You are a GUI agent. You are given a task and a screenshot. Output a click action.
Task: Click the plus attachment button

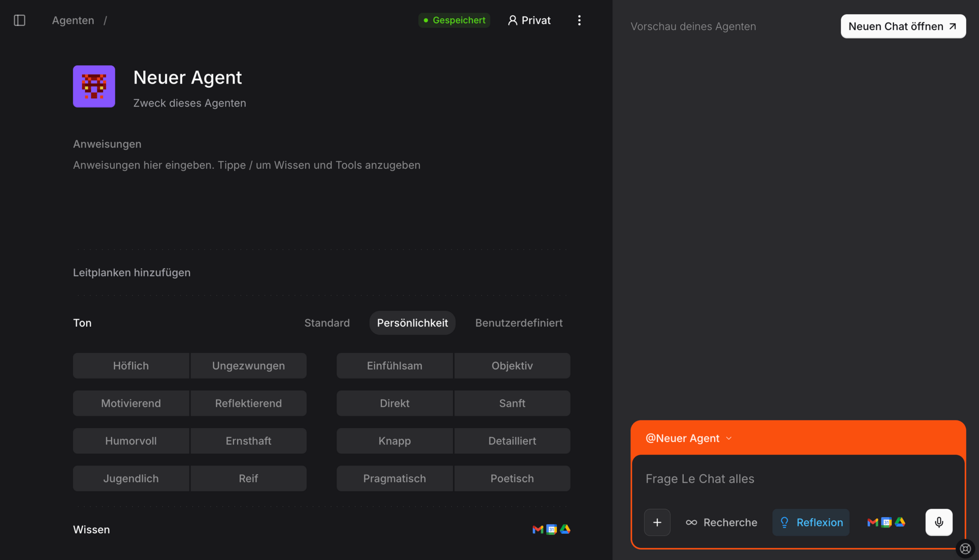coord(657,522)
